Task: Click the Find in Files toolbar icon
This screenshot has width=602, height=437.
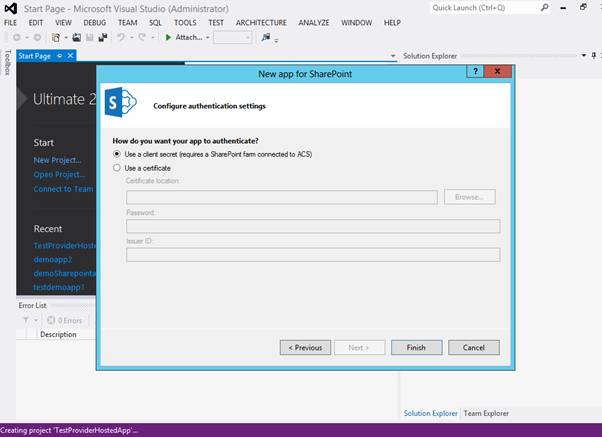Action: (x=266, y=37)
